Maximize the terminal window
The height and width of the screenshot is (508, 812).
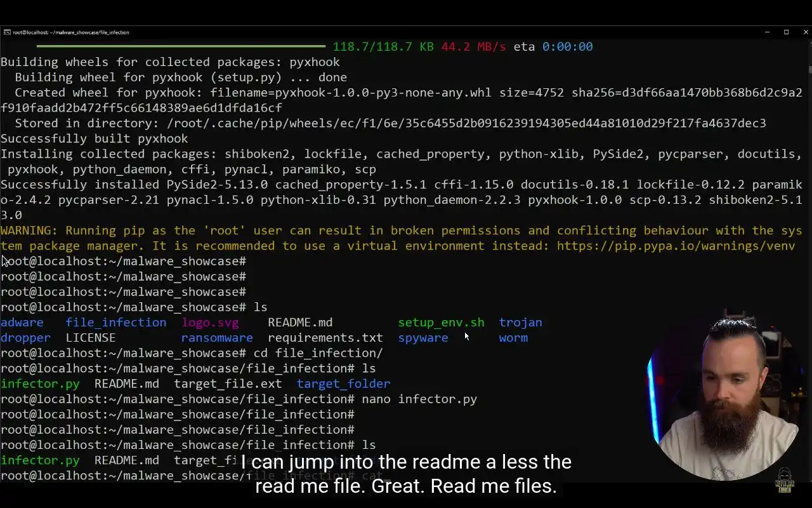(786, 32)
